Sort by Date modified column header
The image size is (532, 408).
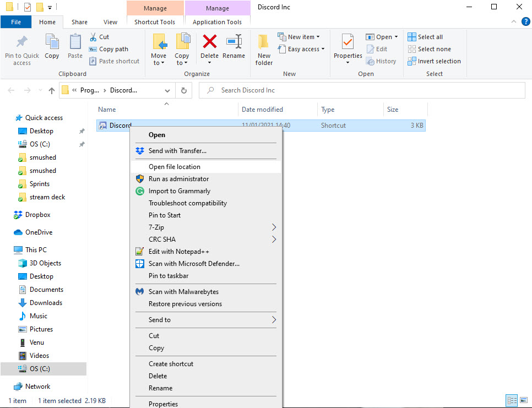278,110
